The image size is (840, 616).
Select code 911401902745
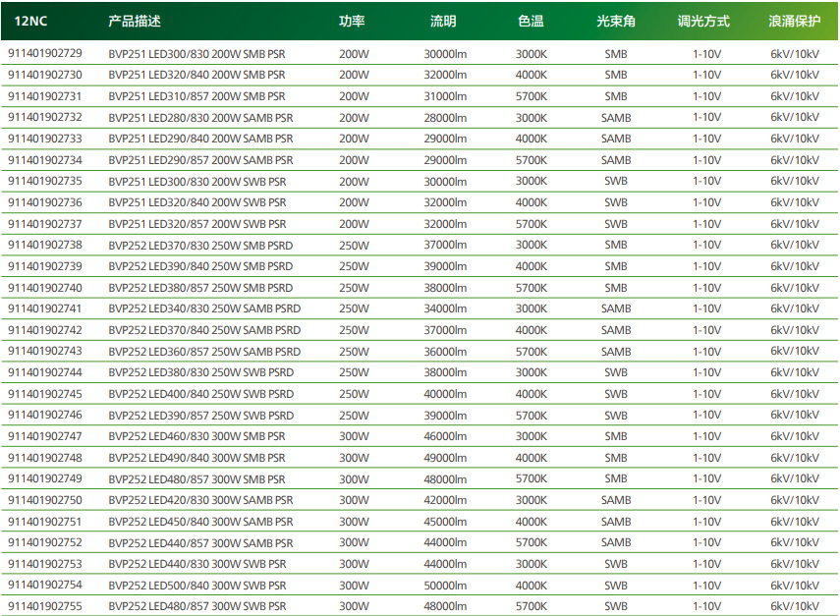click(45, 393)
